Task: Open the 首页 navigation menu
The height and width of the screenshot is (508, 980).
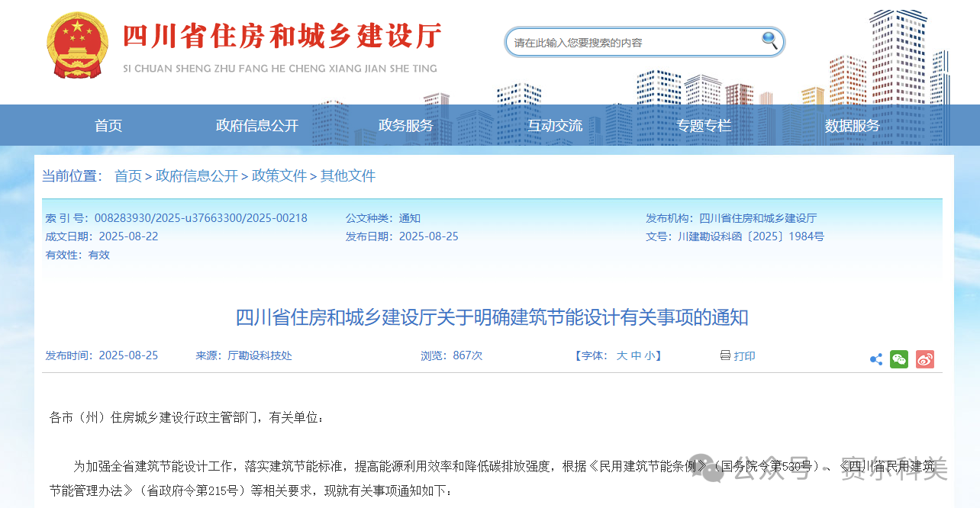Action: click(108, 125)
